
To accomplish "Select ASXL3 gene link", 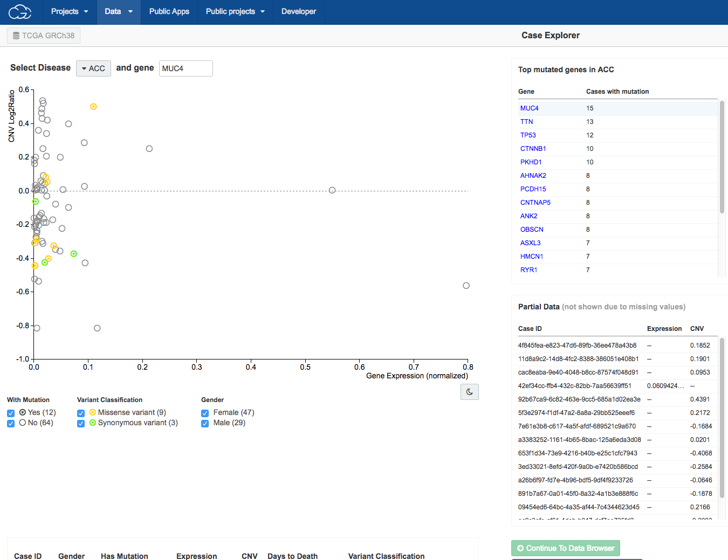I will [x=531, y=243].
